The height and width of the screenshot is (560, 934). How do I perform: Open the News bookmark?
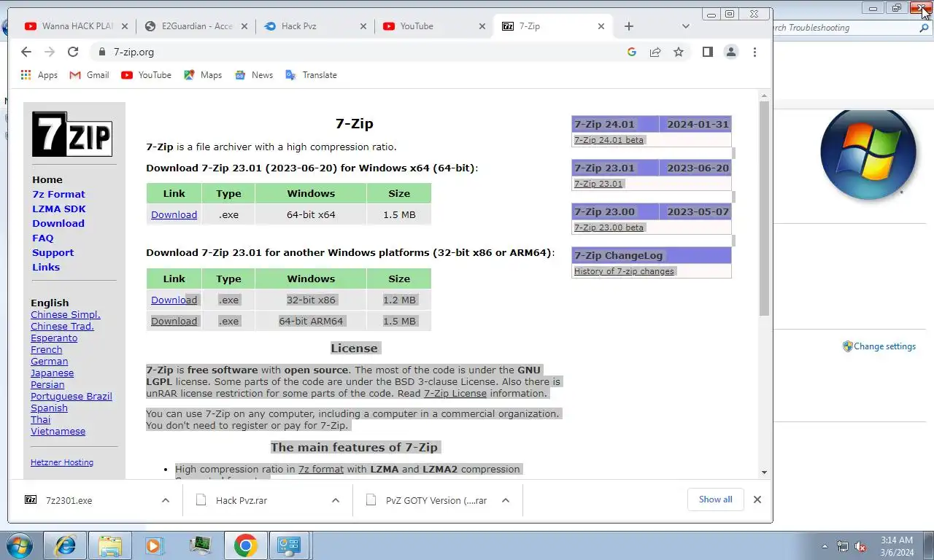point(254,75)
